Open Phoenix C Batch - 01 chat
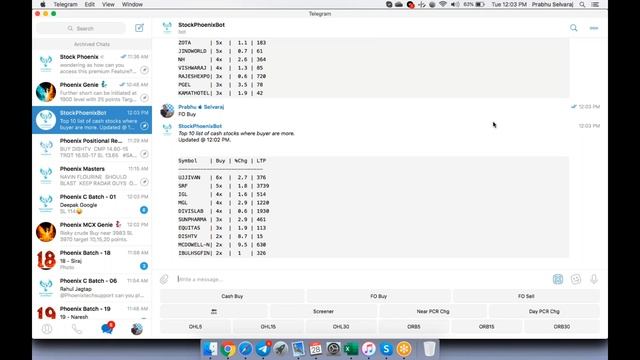 pyautogui.click(x=92, y=204)
